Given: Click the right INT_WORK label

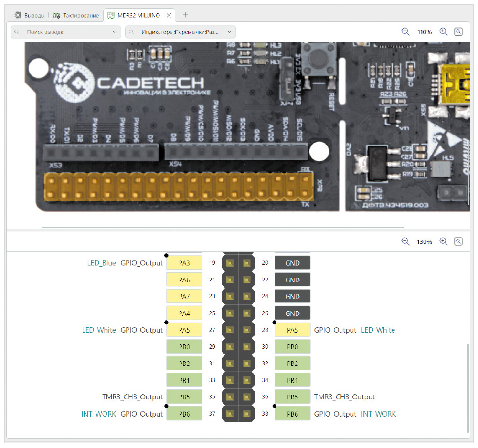Looking at the screenshot, I should (x=378, y=414).
